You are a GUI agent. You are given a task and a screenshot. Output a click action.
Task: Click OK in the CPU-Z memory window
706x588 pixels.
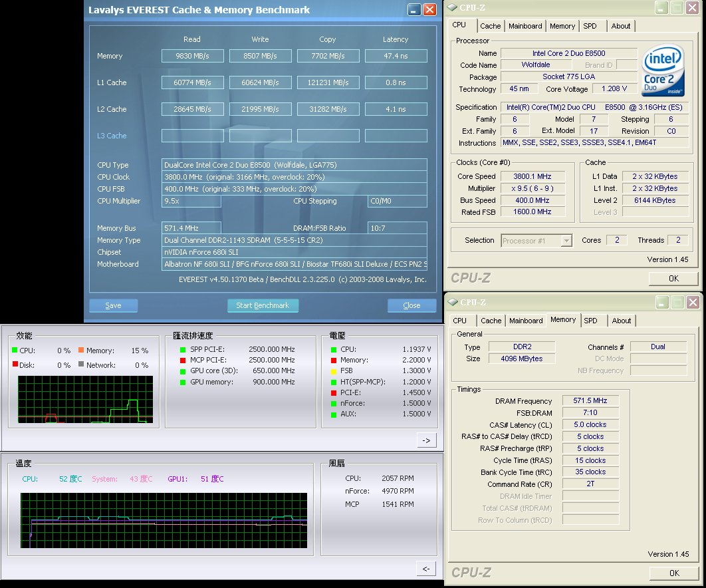point(674,573)
